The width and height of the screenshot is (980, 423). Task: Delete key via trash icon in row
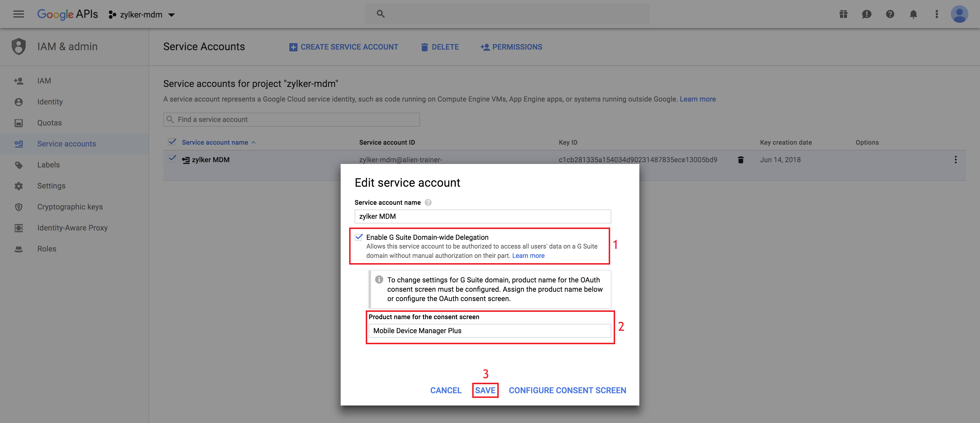[x=740, y=160]
